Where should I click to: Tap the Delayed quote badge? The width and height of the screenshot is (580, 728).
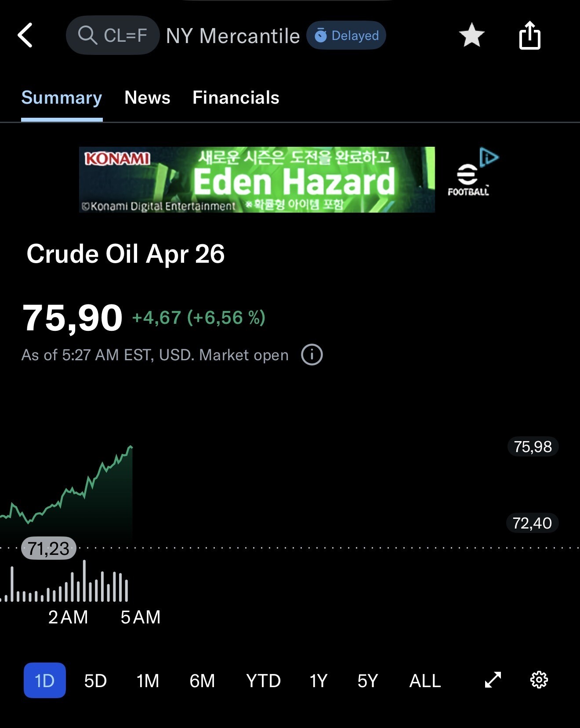tap(346, 35)
